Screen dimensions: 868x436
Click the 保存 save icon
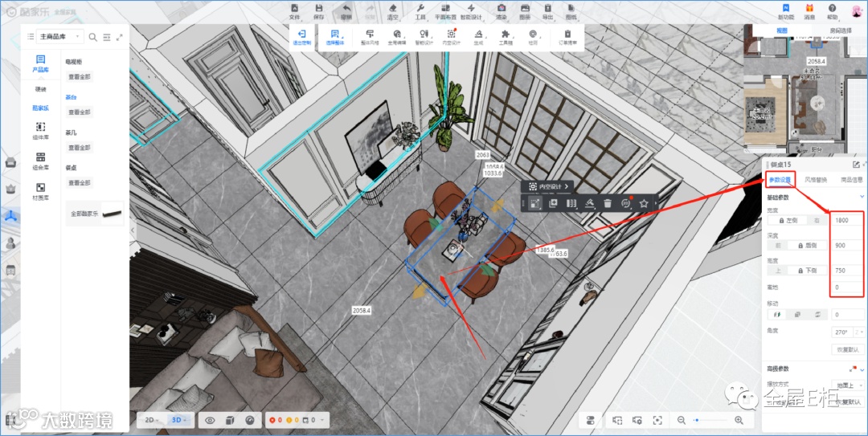click(319, 8)
